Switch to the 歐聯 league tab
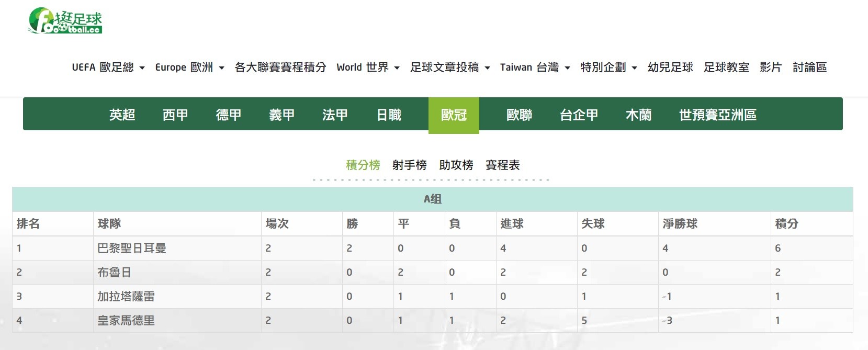868x350 pixels. click(x=520, y=115)
